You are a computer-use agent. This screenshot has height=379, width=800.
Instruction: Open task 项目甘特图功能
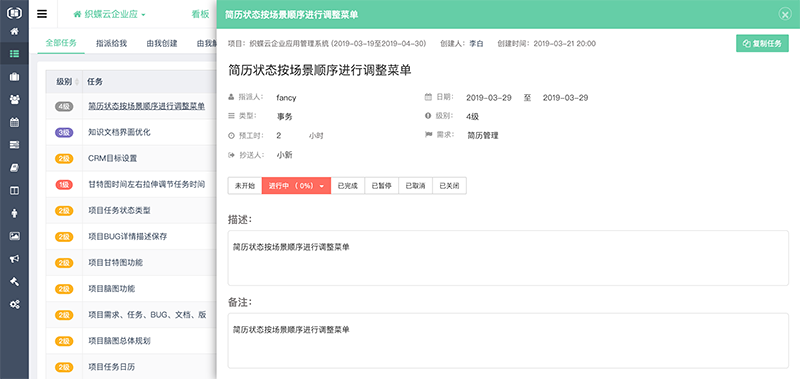(x=115, y=263)
